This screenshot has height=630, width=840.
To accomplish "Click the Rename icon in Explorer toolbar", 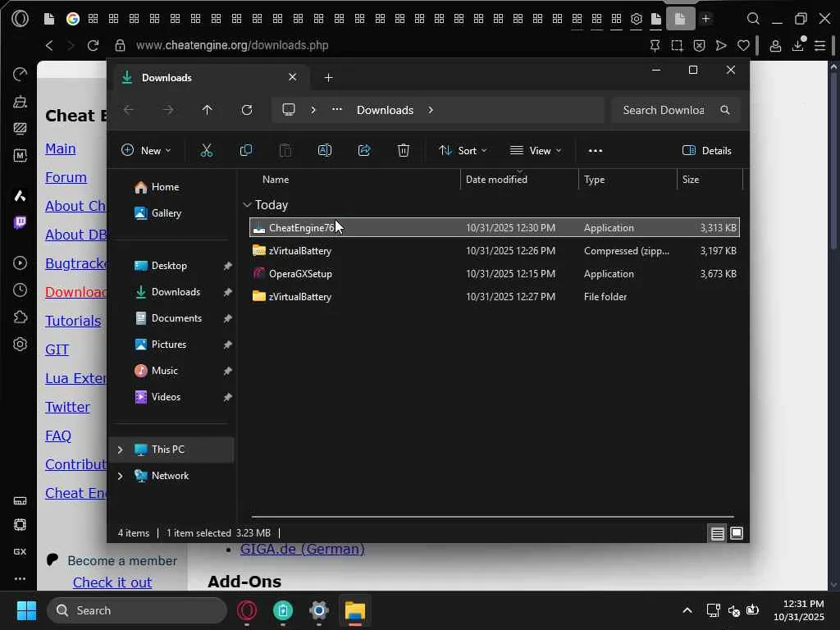I will (x=325, y=151).
